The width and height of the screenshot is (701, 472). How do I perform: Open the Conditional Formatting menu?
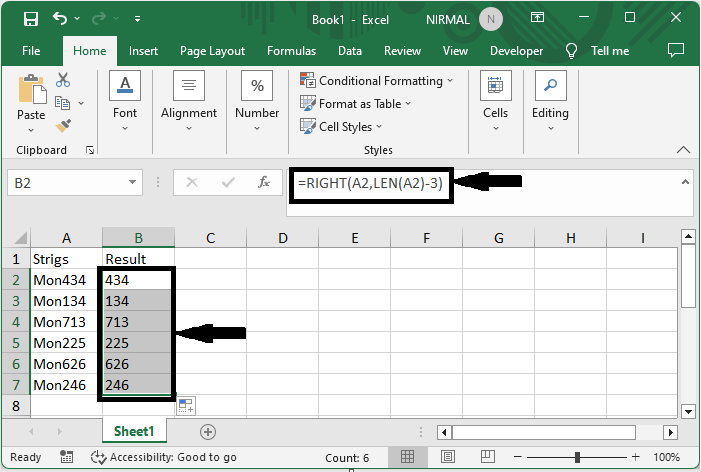376,81
